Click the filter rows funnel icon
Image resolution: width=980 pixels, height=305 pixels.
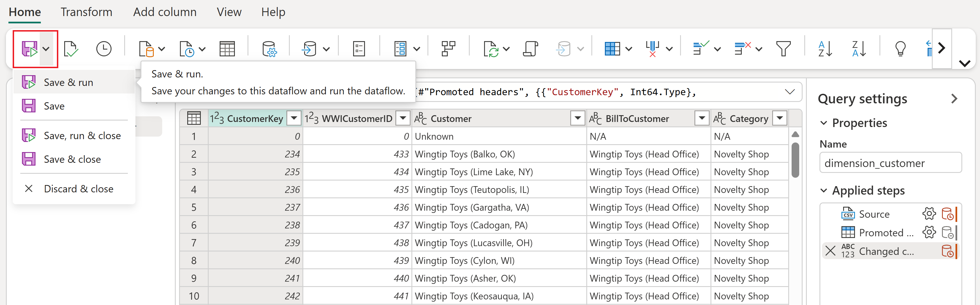pos(783,49)
